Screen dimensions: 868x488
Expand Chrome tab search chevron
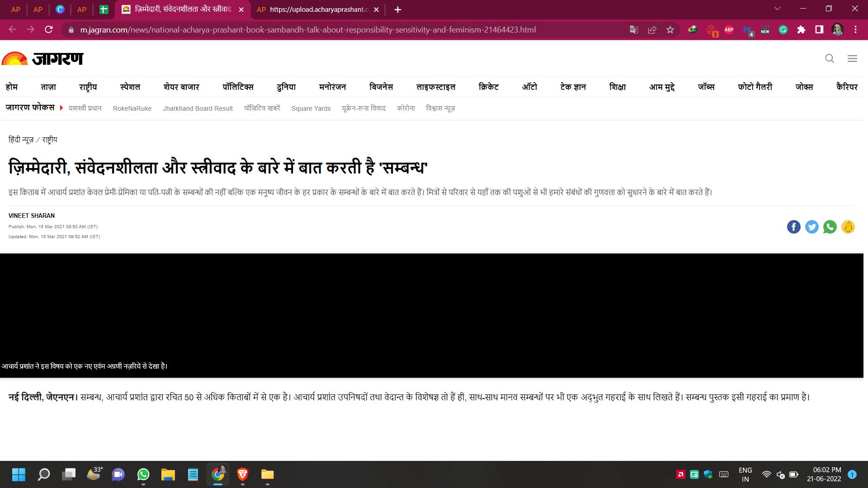point(777,9)
